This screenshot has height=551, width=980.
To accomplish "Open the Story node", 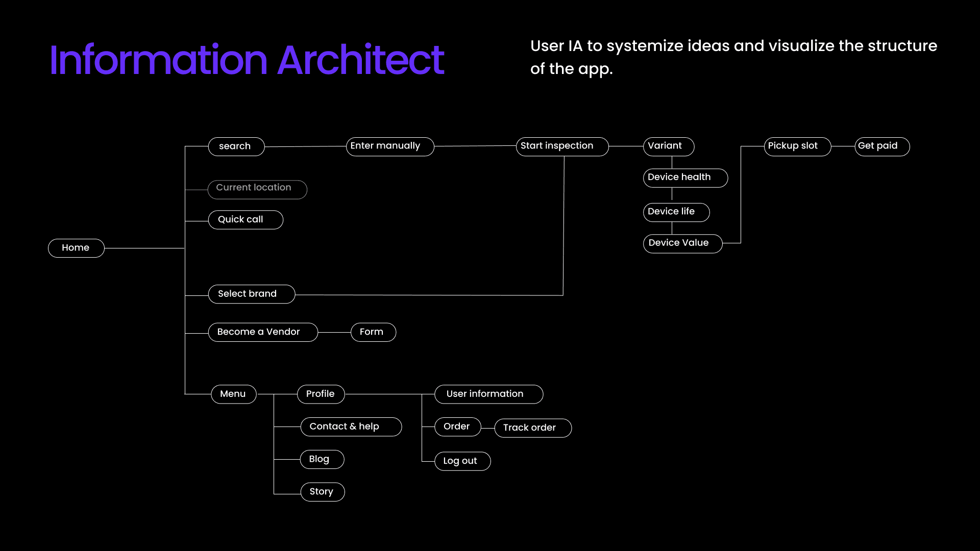I will 322,492.
